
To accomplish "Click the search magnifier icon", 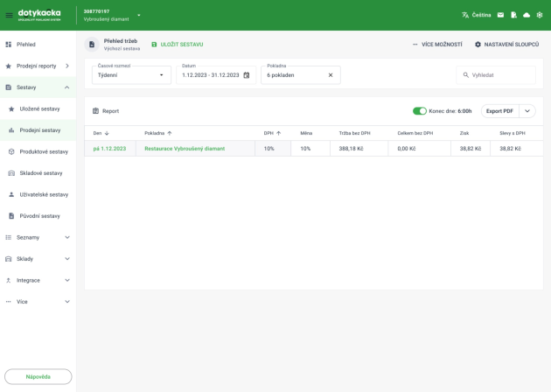I will pyautogui.click(x=466, y=75).
